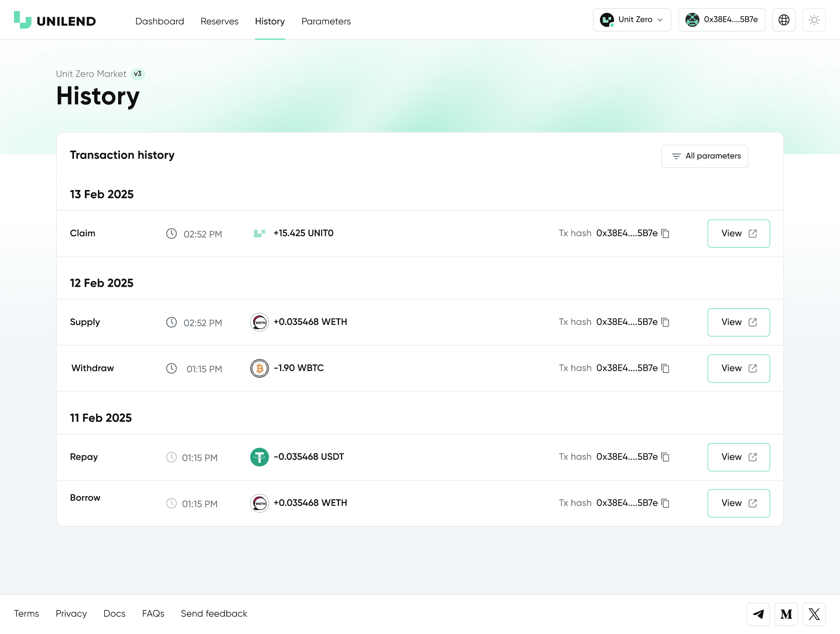The height and width of the screenshot is (634, 840).
Task: Go to the Dashboard tab
Action: (x=160, y=21)
